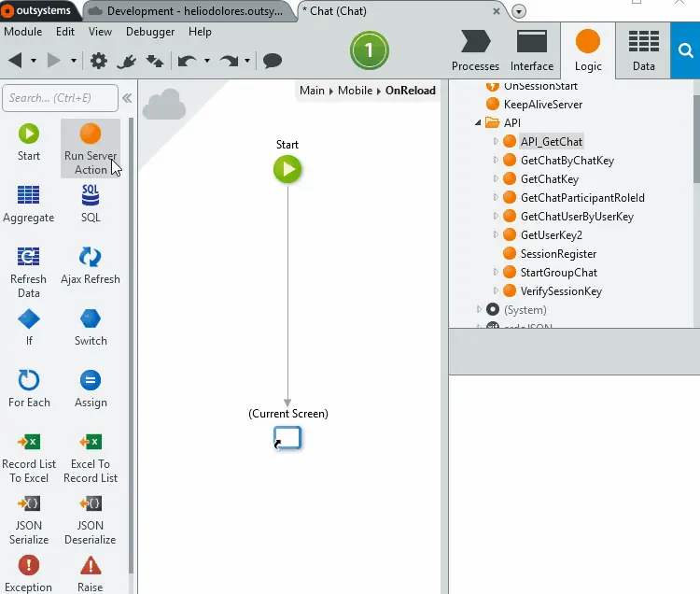Select the Refresh Data tool

pos(29,272)
